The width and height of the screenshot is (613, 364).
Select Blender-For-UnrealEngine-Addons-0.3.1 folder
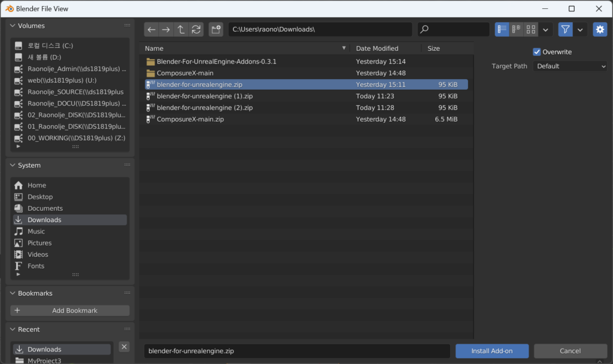(x=306, y=62)
